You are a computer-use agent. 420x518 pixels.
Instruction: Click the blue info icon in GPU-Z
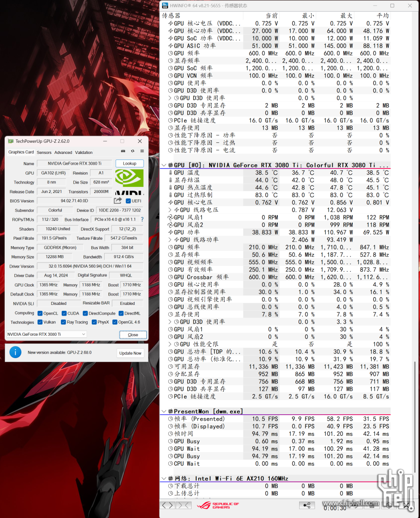click(x=15, y=352)
